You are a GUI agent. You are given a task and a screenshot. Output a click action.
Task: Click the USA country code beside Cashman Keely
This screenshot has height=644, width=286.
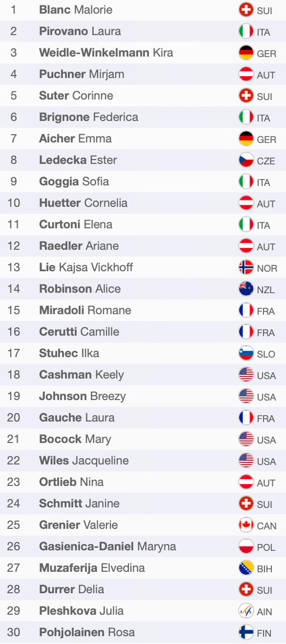pyautogui.click(x=266, y=375)
